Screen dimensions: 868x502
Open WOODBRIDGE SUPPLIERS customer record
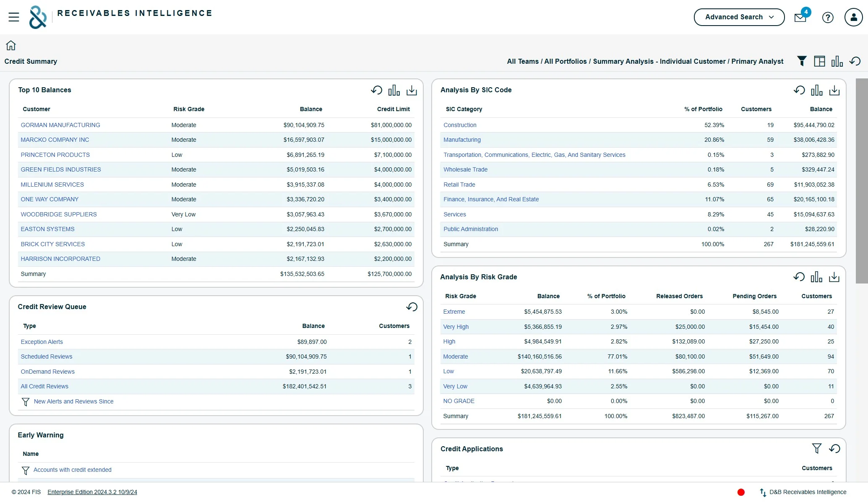(x=59, y=214)
